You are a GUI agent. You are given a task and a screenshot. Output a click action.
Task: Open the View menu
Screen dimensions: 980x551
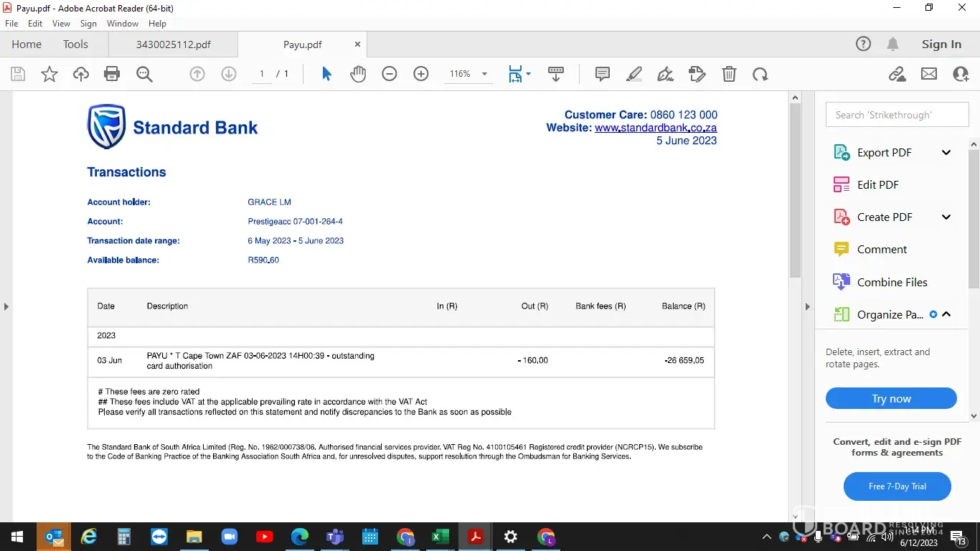[x=61, y=24]
